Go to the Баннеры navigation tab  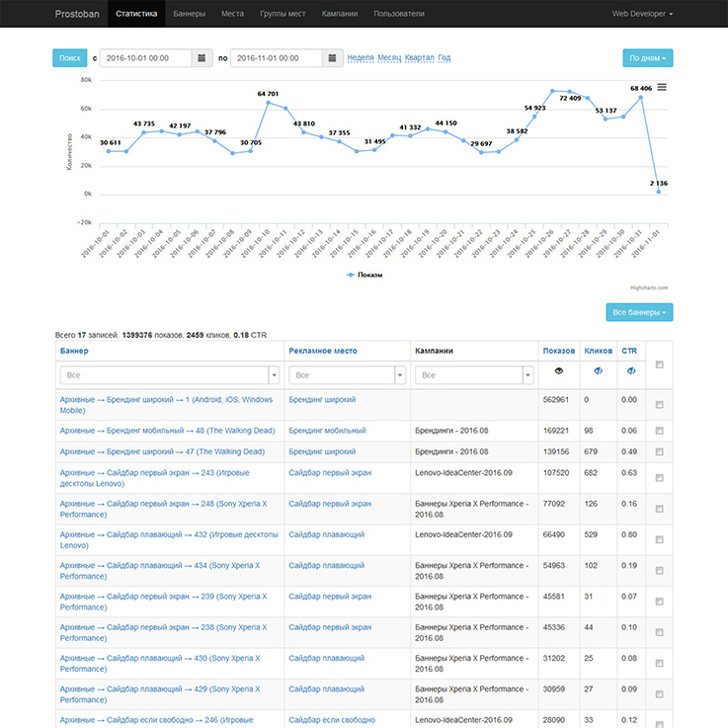[x=189, y=15]
